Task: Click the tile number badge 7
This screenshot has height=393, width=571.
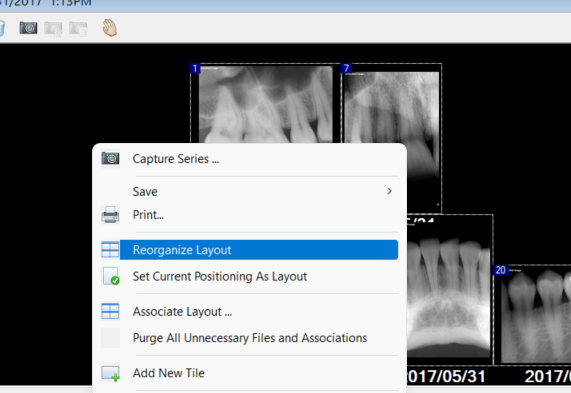Action: 346,68
